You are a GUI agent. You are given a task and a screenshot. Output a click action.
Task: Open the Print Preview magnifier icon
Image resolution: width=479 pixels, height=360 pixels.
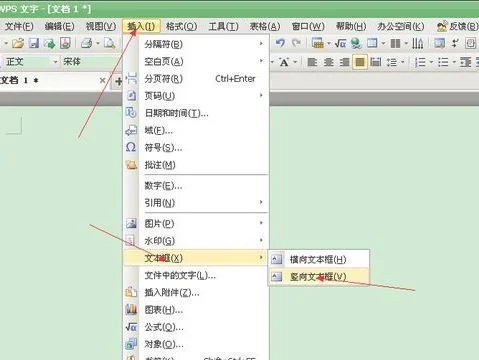click(x=110, y=43)
